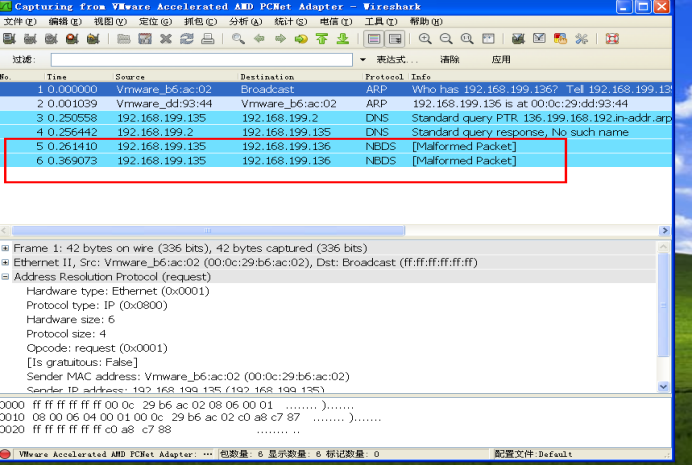Image resolution: width=692 pixels, height=465 pixels.
Task: Open 统计(S) menu
Action: tap(290, 22)
